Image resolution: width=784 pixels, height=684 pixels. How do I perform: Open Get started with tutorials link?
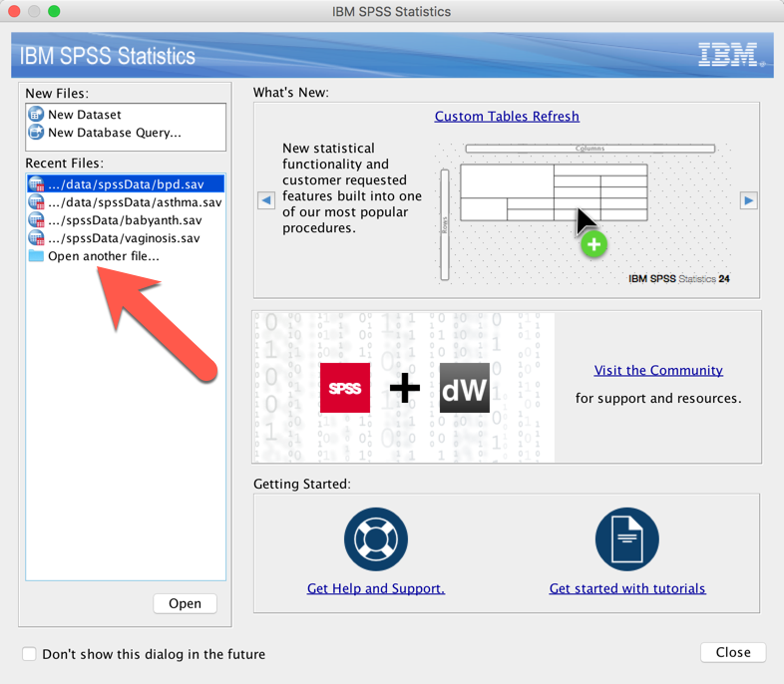tap(627, 588)
